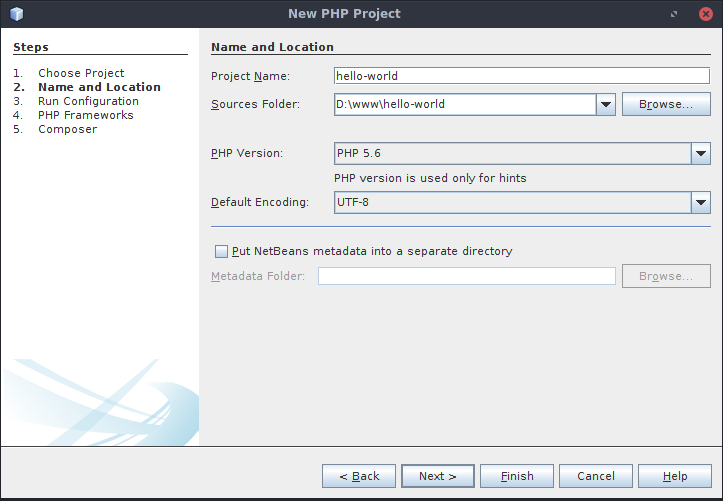The height and width of the screenshot is (501, 723).
Task: Click the PHP Version label
Action: pos(247,153)
